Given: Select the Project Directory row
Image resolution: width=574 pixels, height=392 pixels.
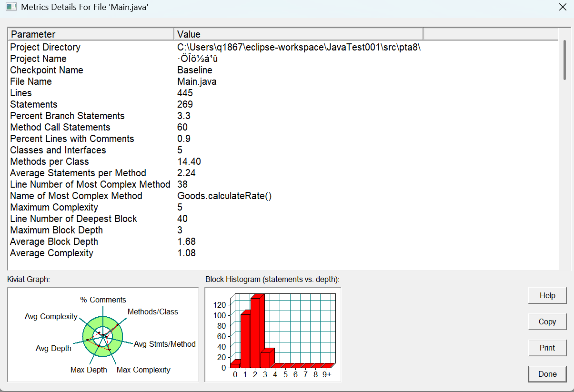Looking at the screenshot, I should click(x=283, y=47).
